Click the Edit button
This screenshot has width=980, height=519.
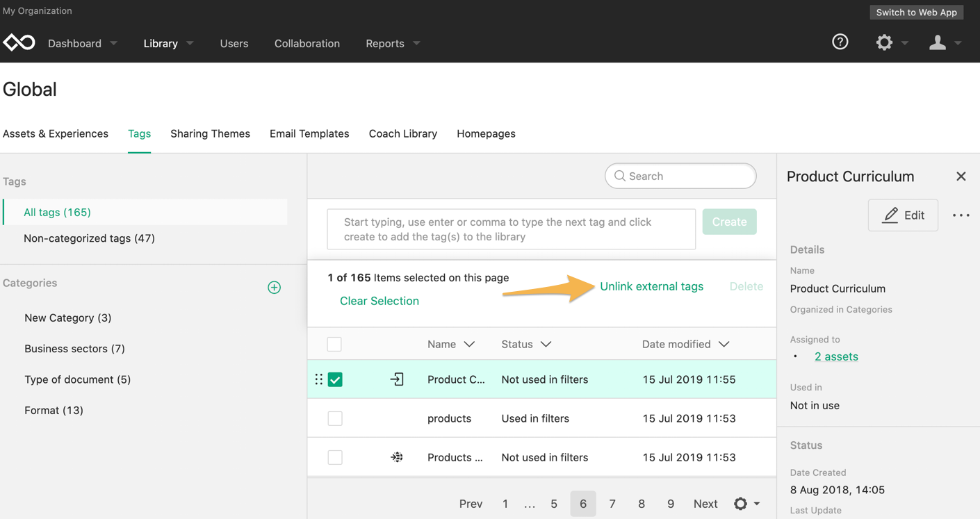903,215
